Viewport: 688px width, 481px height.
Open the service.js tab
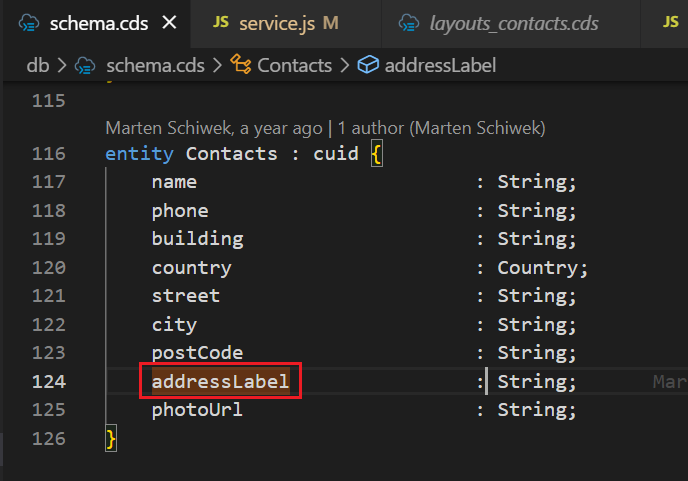pyautogui.click(x=286, y=23)
